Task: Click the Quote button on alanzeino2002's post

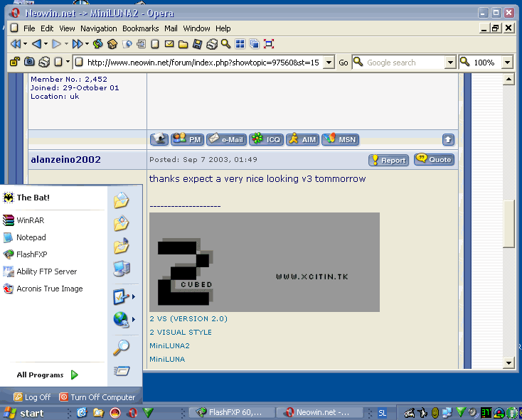Action: click(434, 160)
